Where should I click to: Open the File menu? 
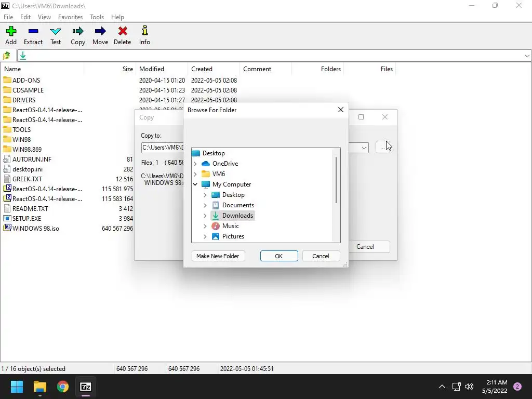[x=8, y=17]
